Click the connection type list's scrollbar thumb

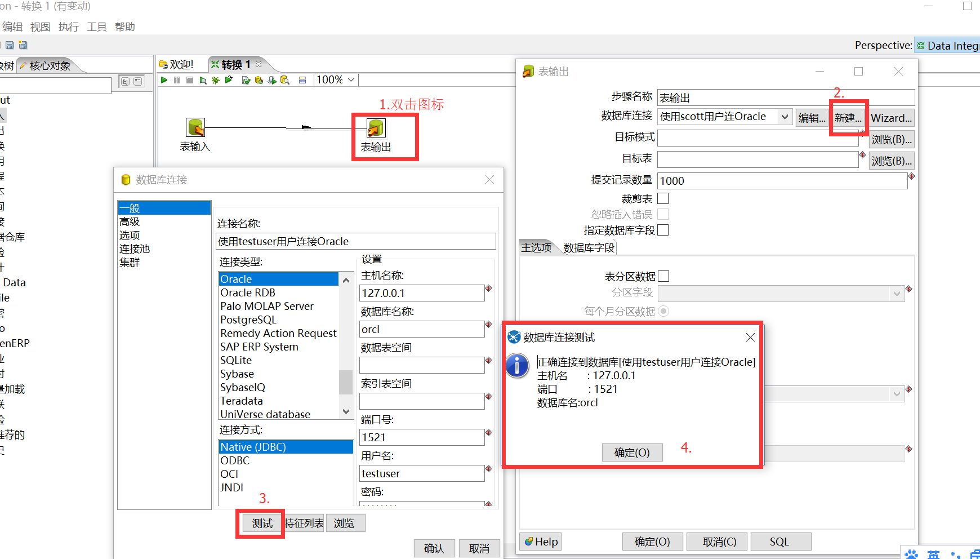coord(346,382)
